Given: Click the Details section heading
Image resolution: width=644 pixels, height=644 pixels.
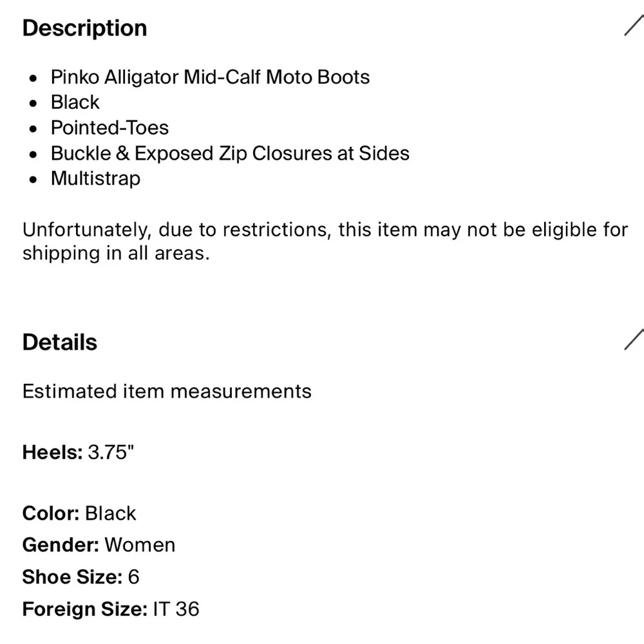Looking at the screenshot, I should coord(59,342).
